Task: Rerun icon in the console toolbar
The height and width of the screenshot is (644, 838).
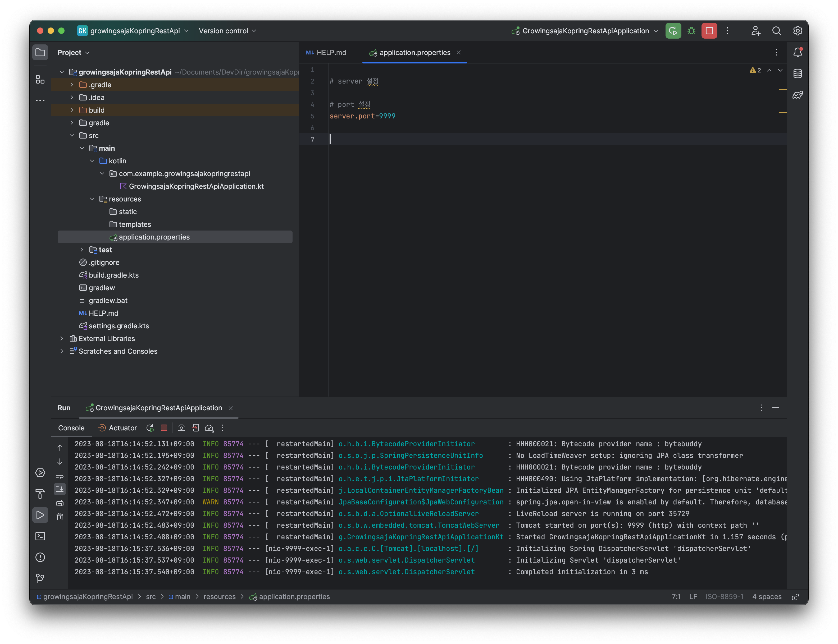Action: (150, 428)
